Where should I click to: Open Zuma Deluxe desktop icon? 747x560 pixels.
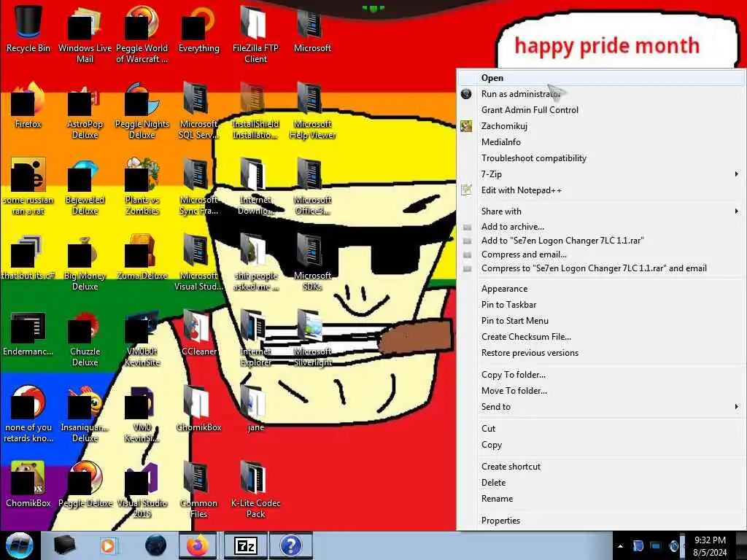click(142, 257)
